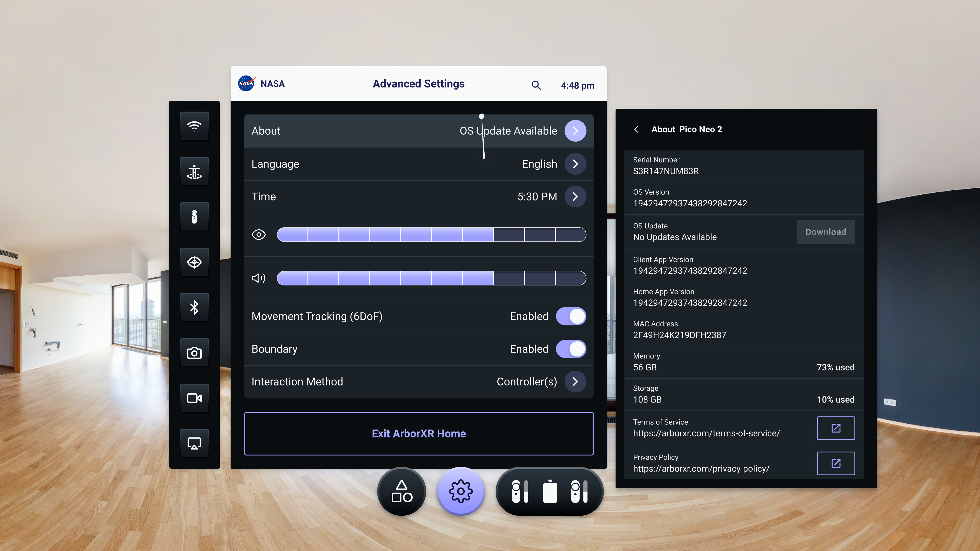
Task: Open the controller settings sidebar icon
Action: pyautogui.click(x=194, y=217)
